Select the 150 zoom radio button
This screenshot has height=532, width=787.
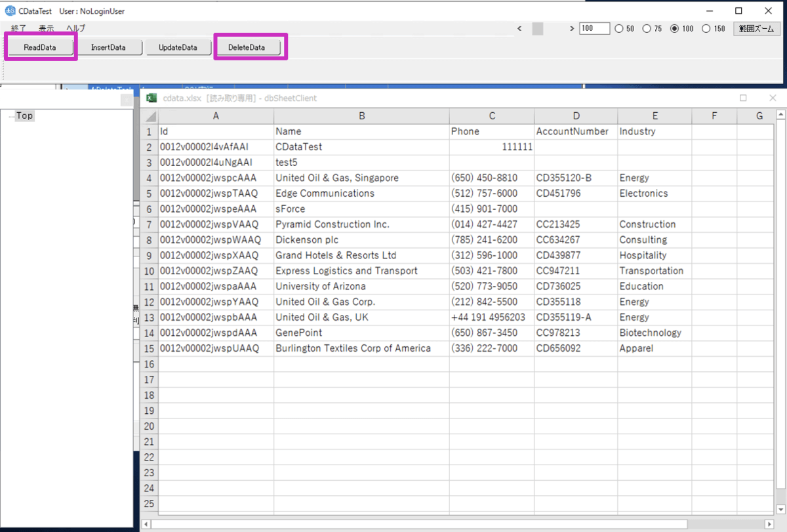tap(706, 29)
